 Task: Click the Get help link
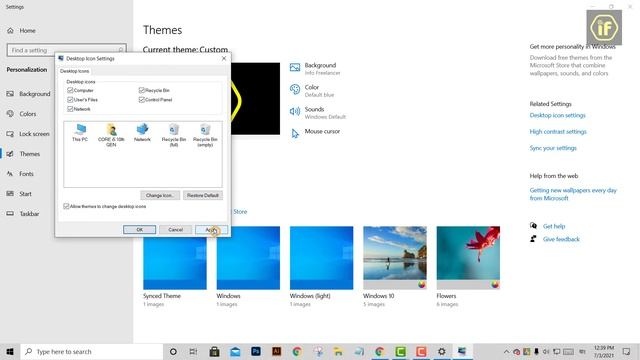coord(554,226)
